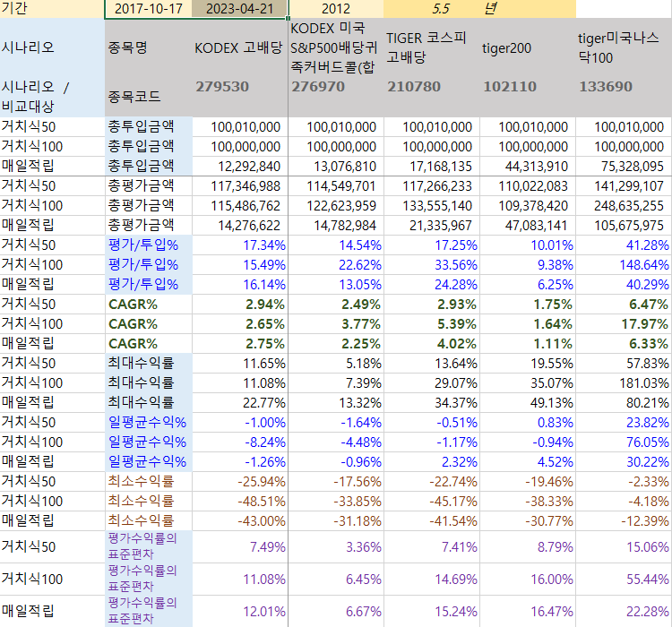Click max return value 49.13%
This screenshot has width=672, height=627.
(528, 402)
